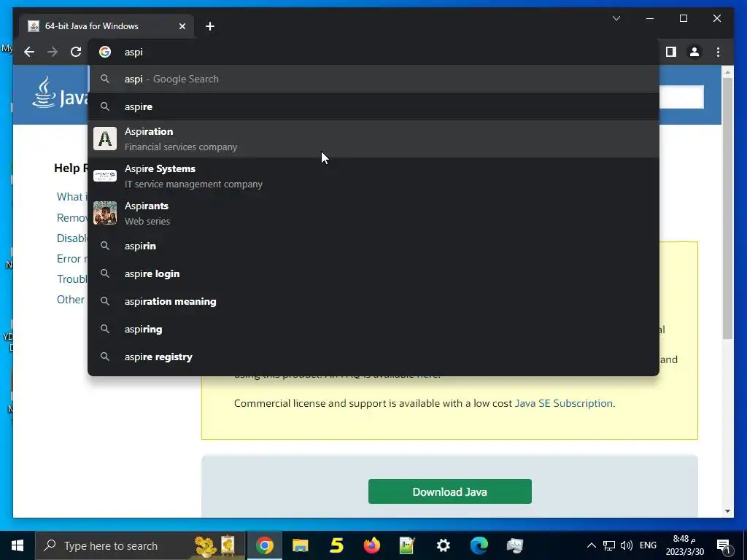Launch Microsoft Edge from the taskbar
The height and width of the screenshot is (560, 747).
tap(479, 545)
